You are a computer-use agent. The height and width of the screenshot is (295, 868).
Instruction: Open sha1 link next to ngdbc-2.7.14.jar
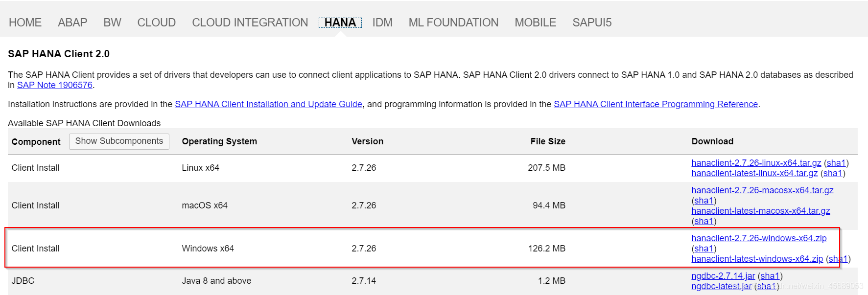click(x=770, y=276)
